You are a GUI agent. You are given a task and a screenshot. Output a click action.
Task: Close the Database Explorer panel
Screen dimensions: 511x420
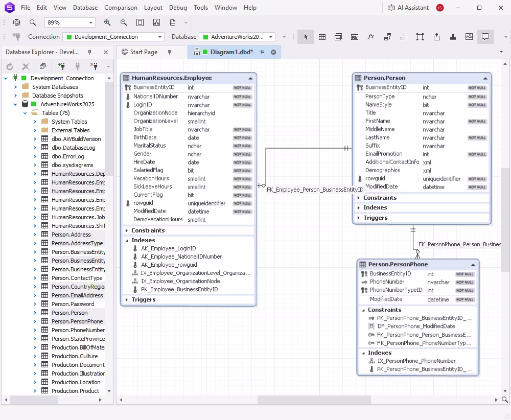(106, 52)
